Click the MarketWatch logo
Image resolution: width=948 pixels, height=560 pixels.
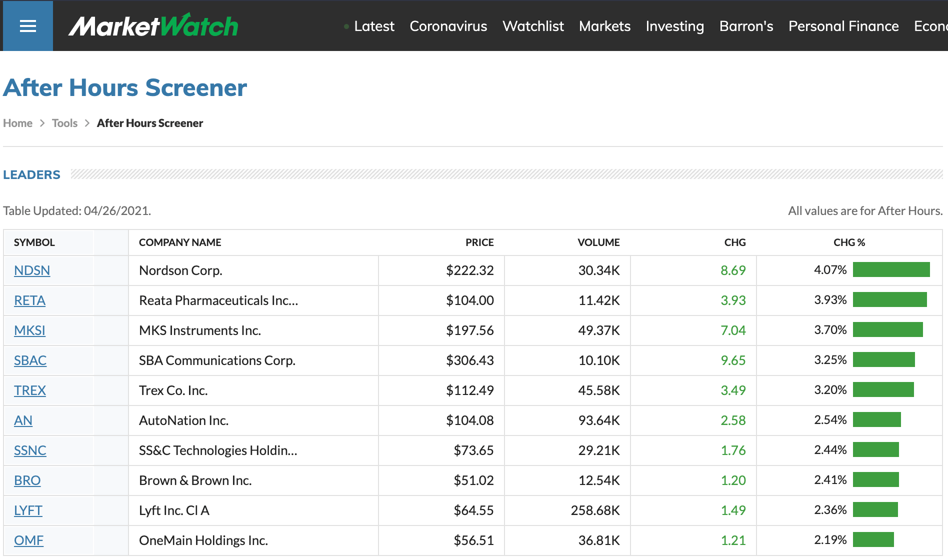[x=153, y=25]
